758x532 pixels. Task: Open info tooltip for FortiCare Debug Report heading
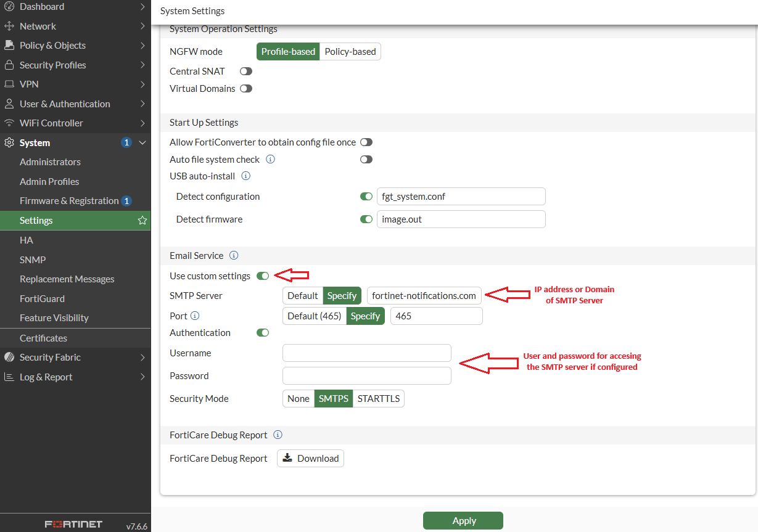tap(278, 435)
